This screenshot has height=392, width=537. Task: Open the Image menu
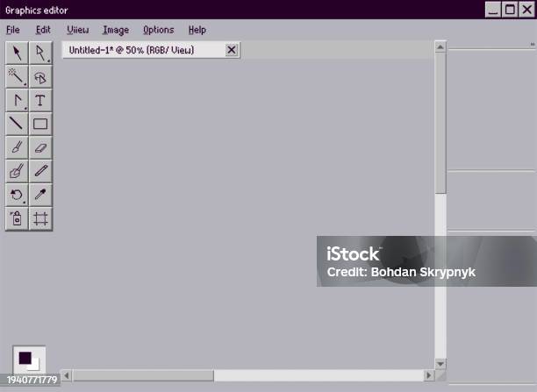point(116,30)
